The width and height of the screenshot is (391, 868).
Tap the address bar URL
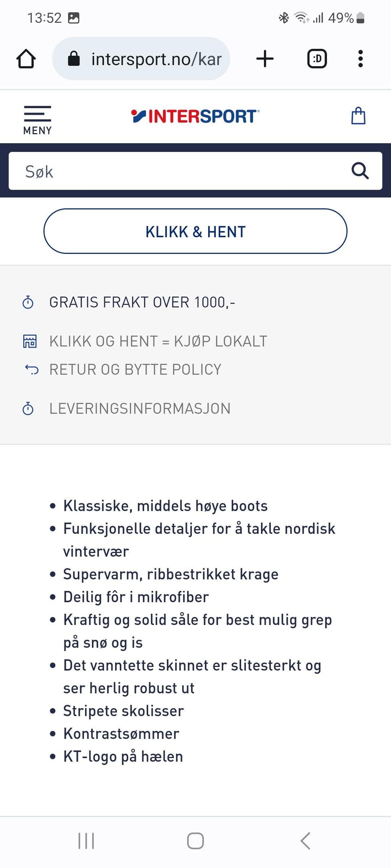[x=156, y=59]
